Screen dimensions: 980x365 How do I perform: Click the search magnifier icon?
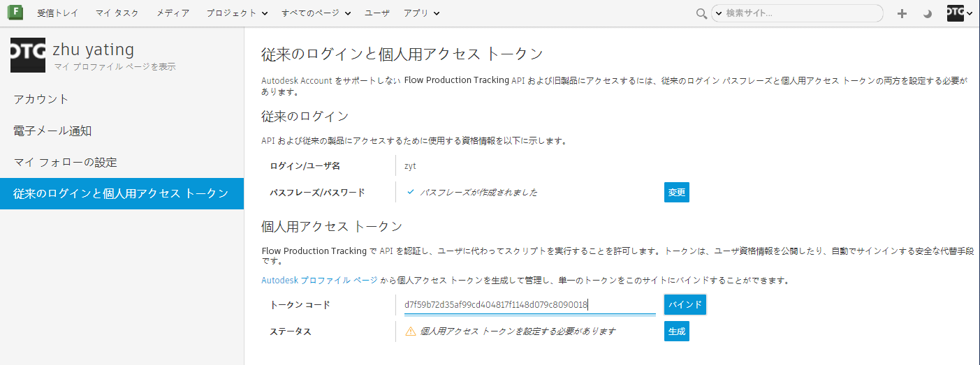pos(701,13)
